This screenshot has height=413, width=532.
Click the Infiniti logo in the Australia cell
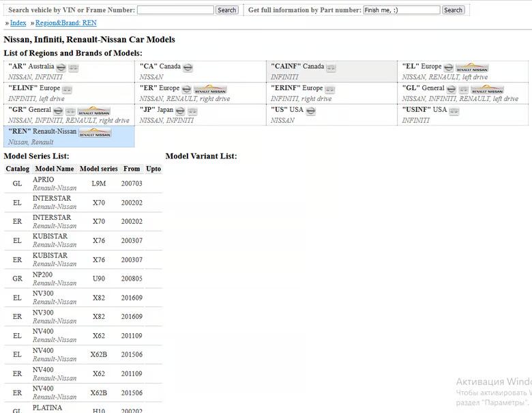(74, 68)
